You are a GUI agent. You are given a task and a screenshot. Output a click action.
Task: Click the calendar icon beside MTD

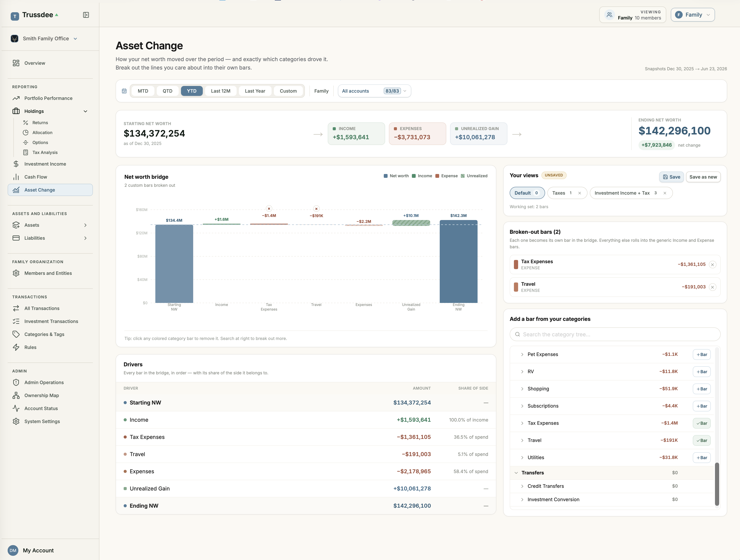124,91
